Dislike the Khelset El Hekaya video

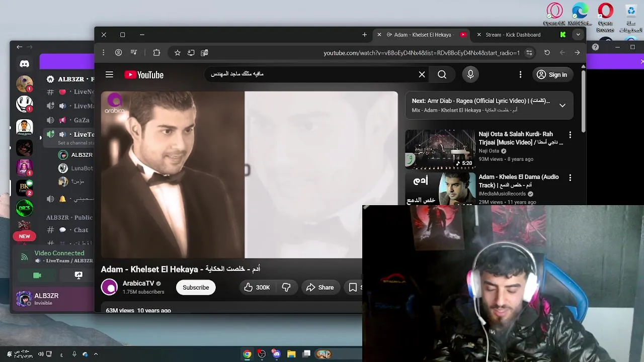286,288
